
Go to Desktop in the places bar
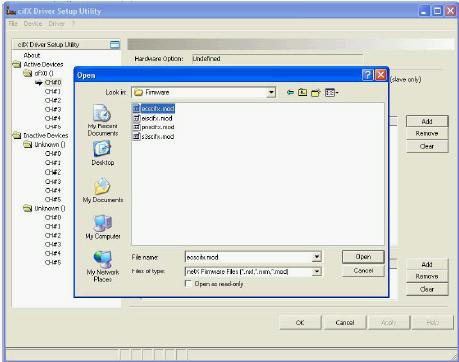(102, 153)
